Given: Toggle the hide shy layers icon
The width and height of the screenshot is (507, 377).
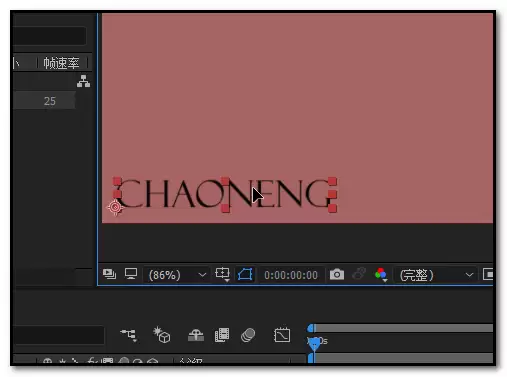Looking at the screenshot, I should point(196,335).
